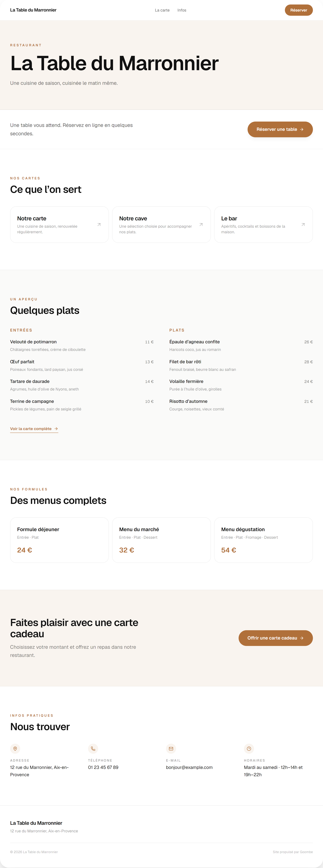This screenshot has width=323, height=868.
Task: Select the Menu dégustation card
Action: 263,540
